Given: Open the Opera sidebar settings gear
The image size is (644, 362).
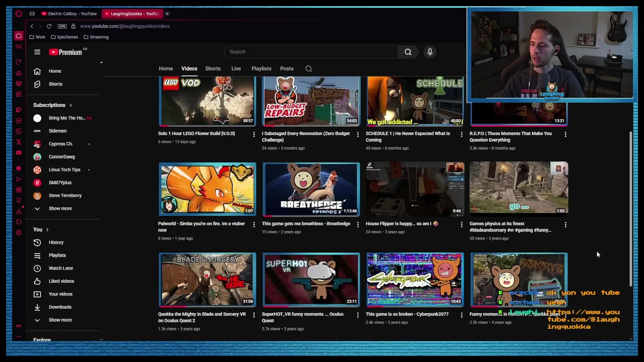Looking at the screenshot, I should tap(19, 232).
